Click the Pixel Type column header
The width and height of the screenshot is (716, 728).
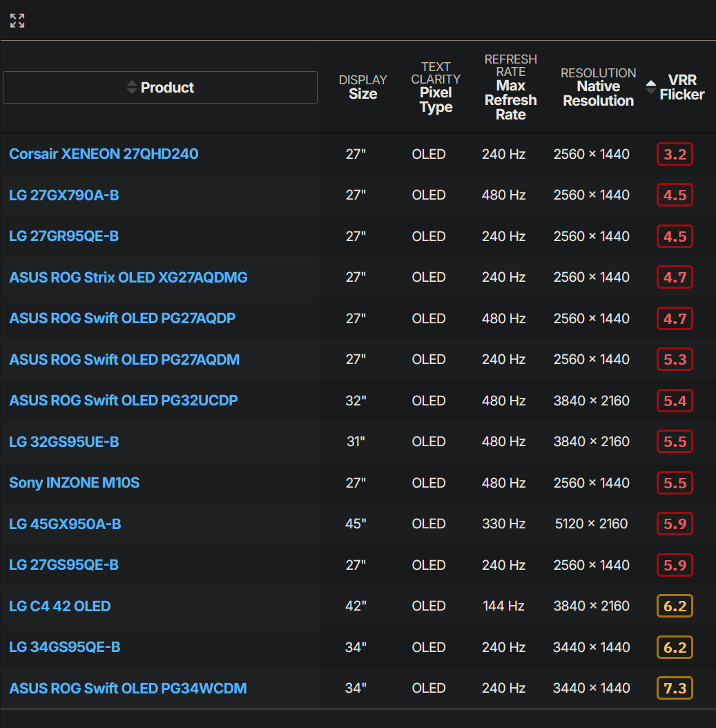(x=436, y=87)
